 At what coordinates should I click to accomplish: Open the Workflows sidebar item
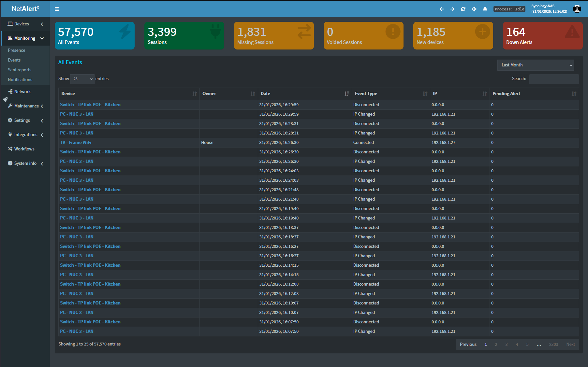24,149
